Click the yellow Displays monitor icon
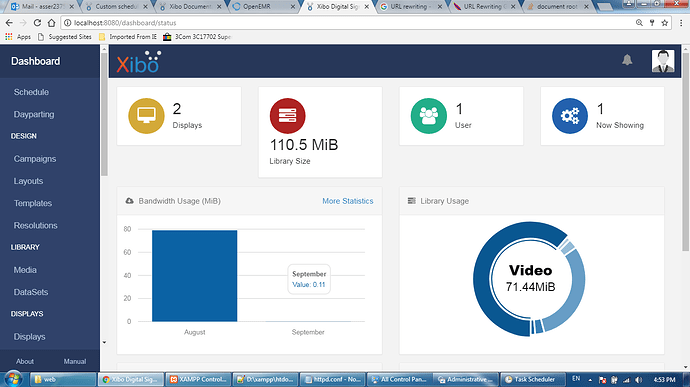The width and height of the screenshot is (690, 387). [x=146, y=116]
